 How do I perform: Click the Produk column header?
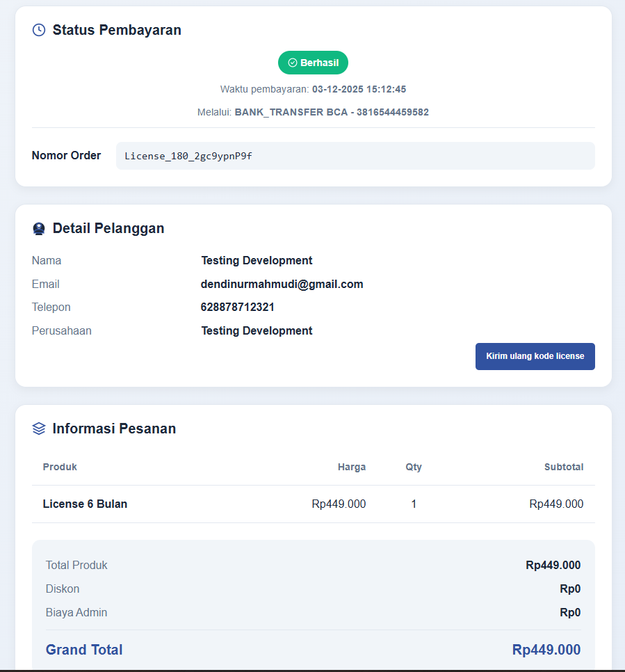click(x=60, y=467)
